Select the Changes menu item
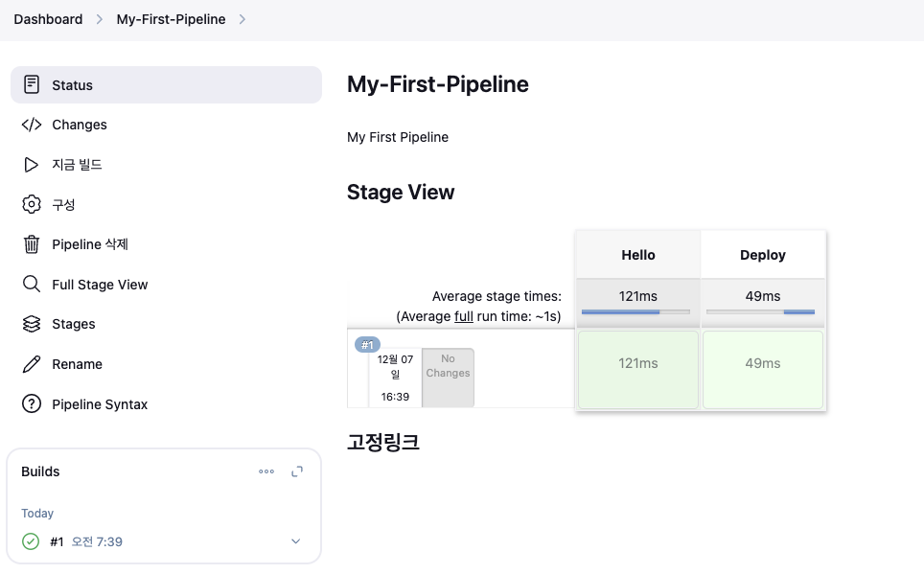924x574 pixels. [x=80, y=125]
